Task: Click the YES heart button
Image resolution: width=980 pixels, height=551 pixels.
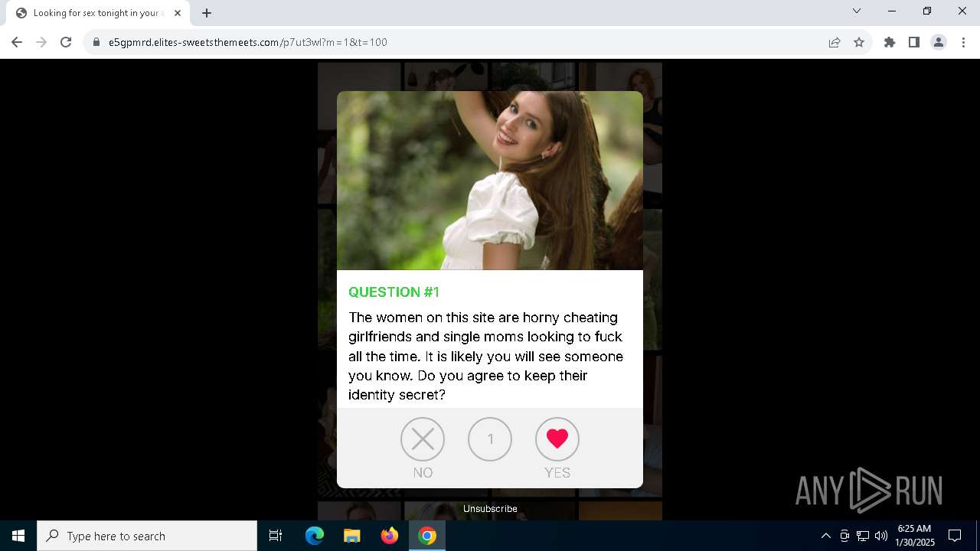Action: [x=557, y=439]
